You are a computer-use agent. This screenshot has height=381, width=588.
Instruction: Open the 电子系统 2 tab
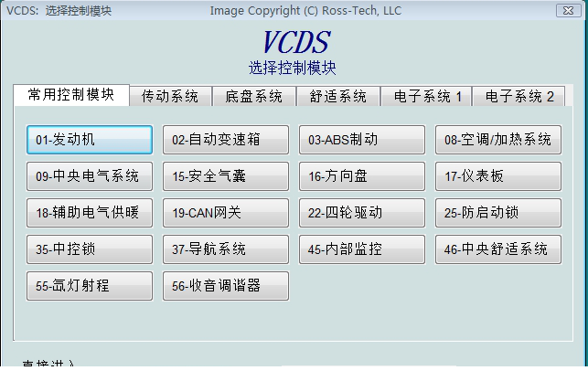[519, 96]
